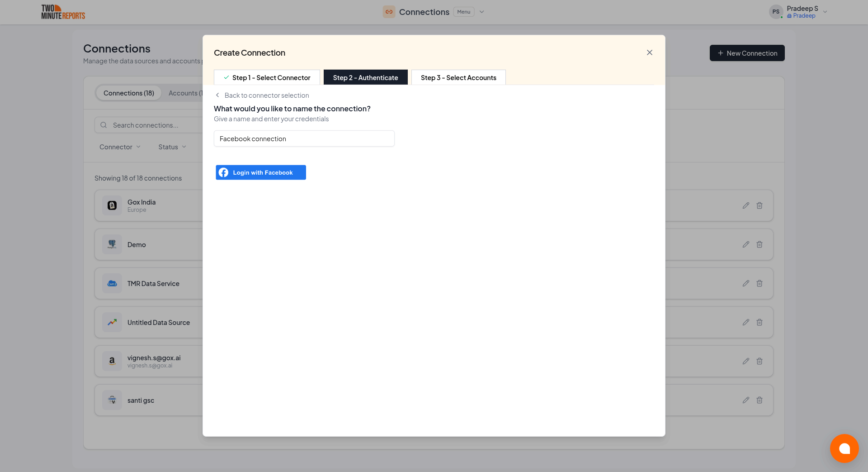Close the Create Connection dialog
Screen dimensions: 868x472
649,52
